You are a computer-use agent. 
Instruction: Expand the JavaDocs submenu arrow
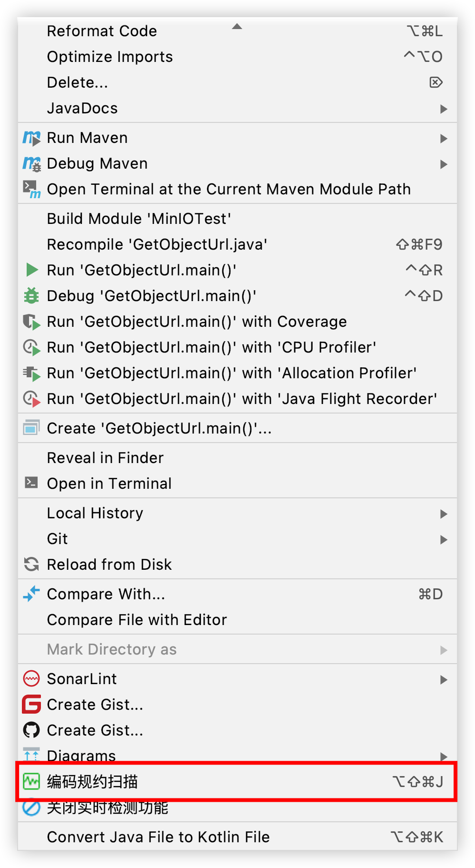tap(444, 109)
